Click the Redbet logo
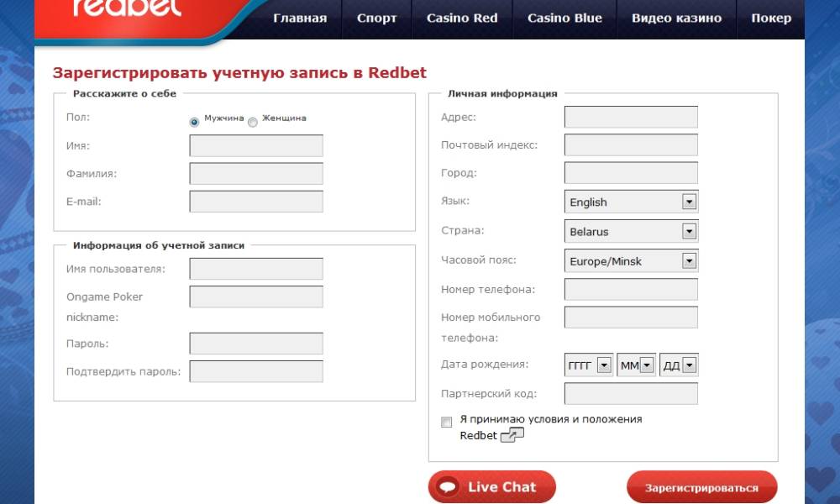The image size is (840, 504). point(128,8)
